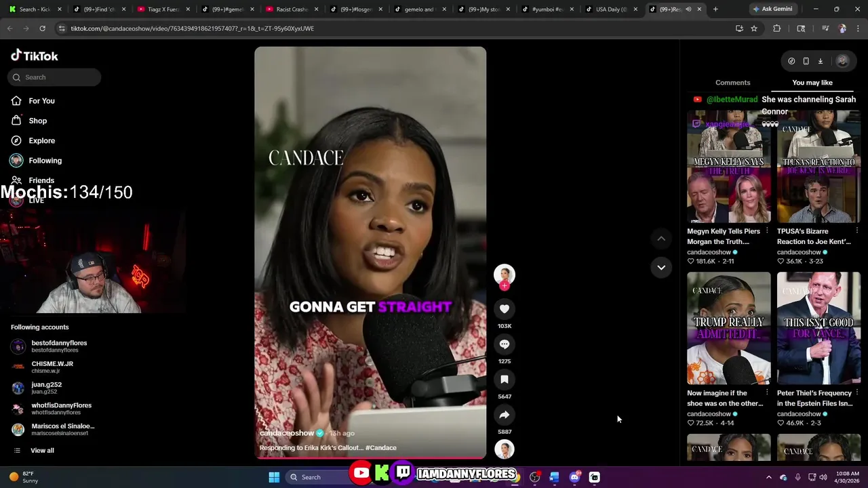
Task: Open options dots for Now imagine video
Action: (767, 393)
